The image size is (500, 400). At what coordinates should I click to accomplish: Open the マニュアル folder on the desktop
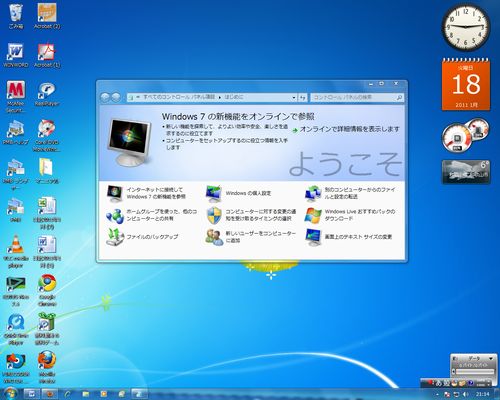pos(47,171)
